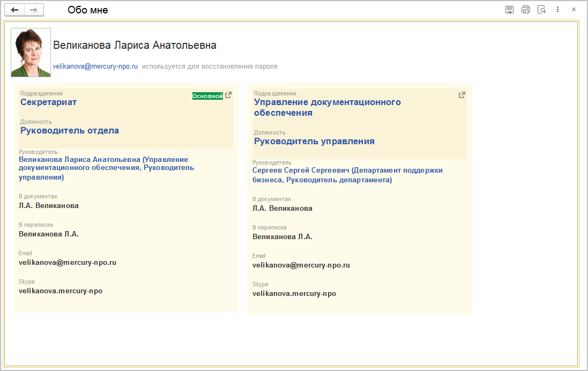Open the Секретариат department link
This screenshot has height=371, width=588.
click(x=49, y=102)
